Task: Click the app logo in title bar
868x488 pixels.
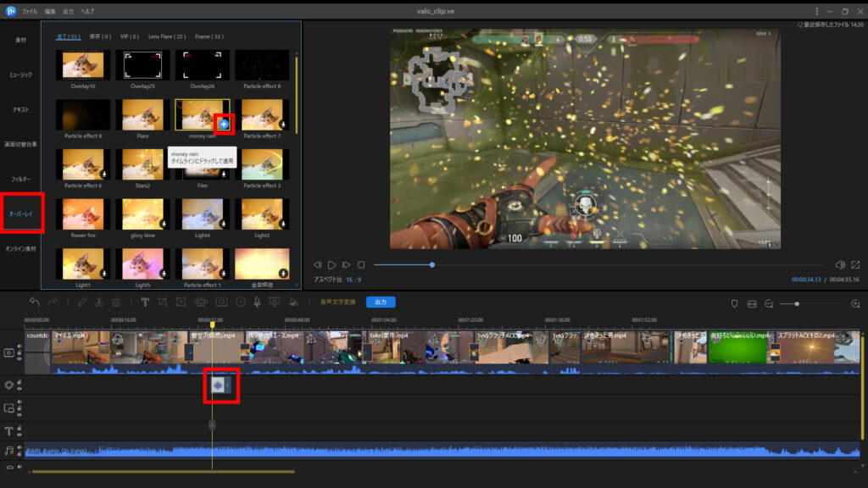Action: point(10,11)
